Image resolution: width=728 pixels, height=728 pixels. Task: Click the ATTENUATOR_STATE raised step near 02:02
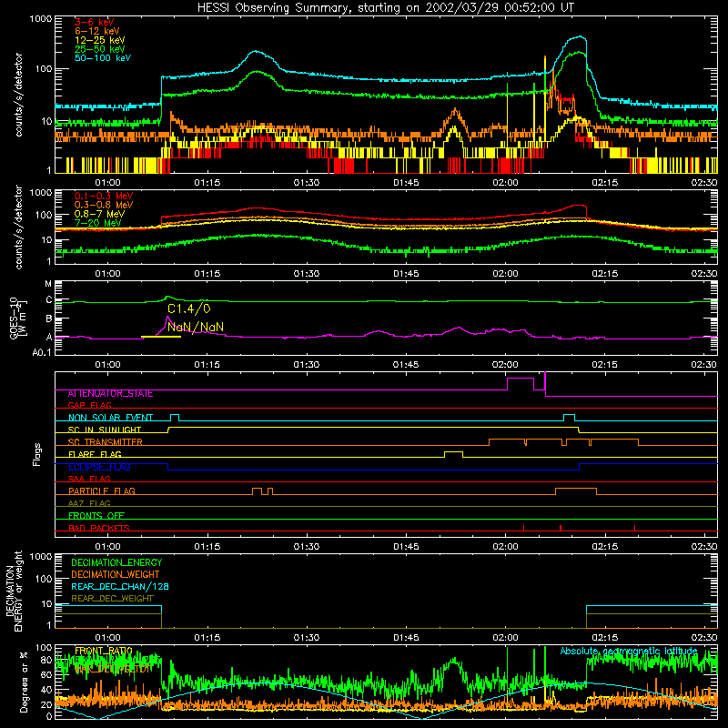tap(520, 384)
